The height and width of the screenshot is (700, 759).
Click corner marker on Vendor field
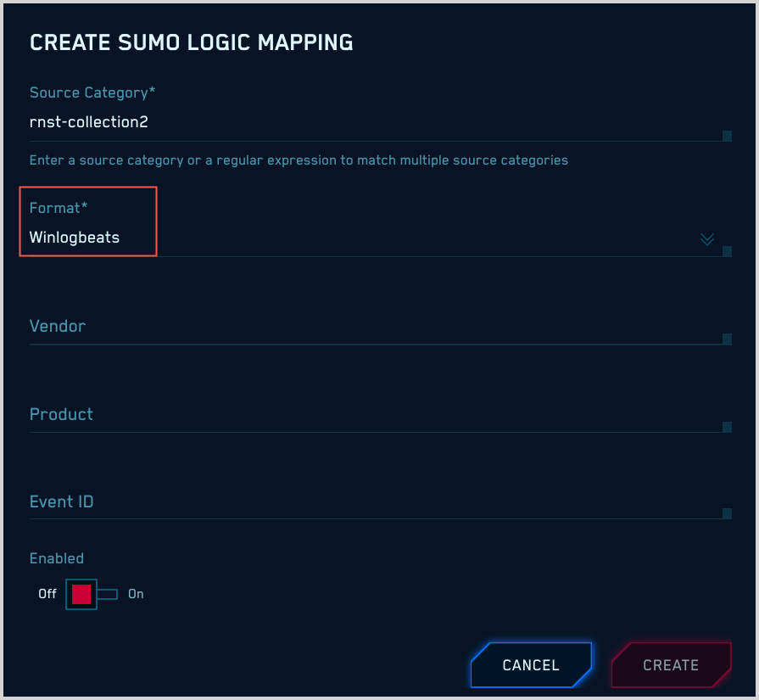coord(727,339)
